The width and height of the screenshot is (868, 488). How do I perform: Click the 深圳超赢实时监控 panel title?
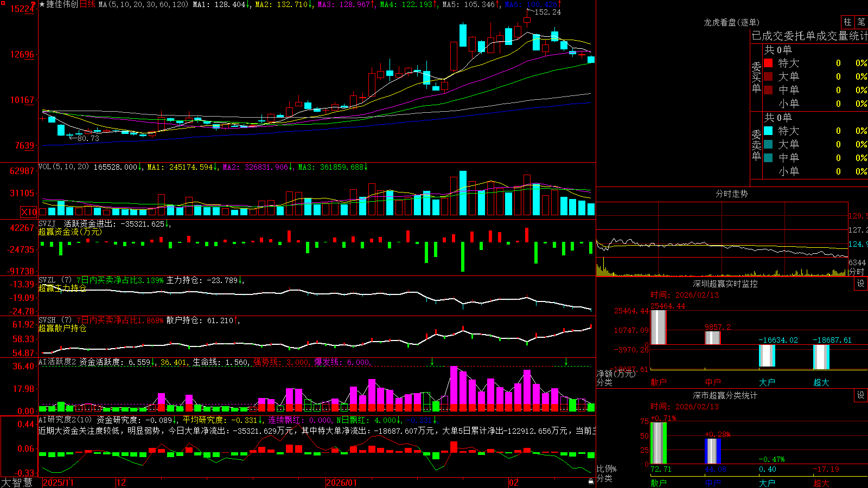(x=725, y=284)
